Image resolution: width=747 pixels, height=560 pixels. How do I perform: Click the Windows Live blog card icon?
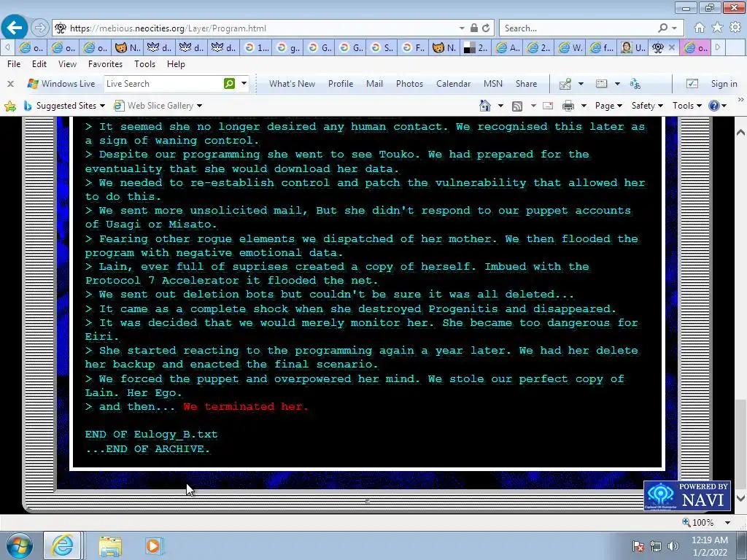[x=602, y=84]
